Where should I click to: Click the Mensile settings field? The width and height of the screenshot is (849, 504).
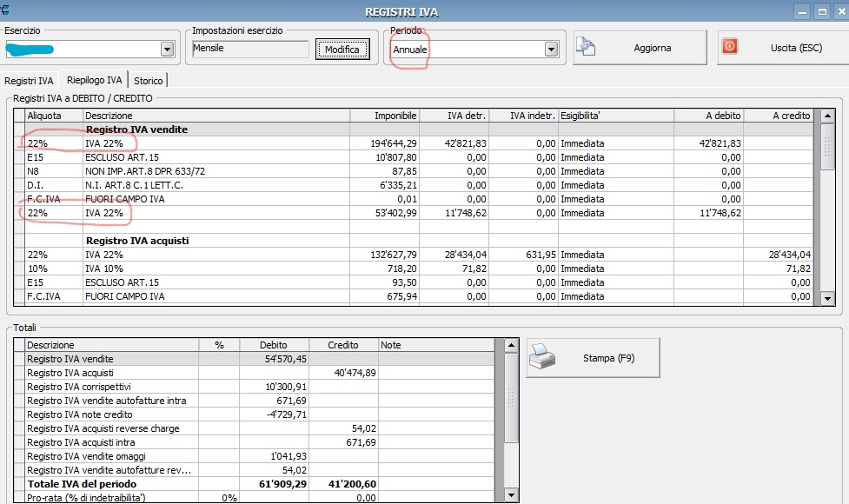[250, 49]
